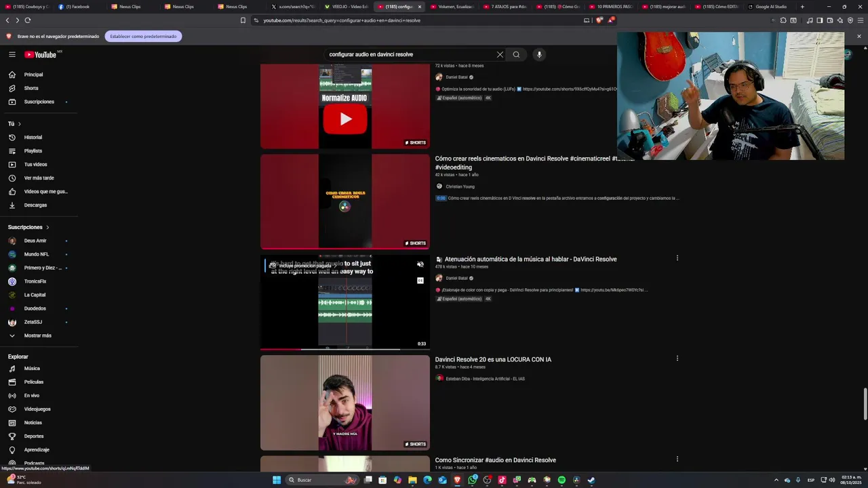Image resolution: width=868 pixels, height=488 pixels.
Task: Open Videojuegos in Explorar
Action: click(x=39, y=409)
